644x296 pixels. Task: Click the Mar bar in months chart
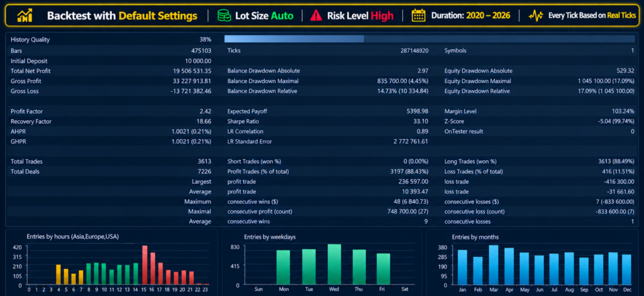pyautogui.click(x=494, y=265)
